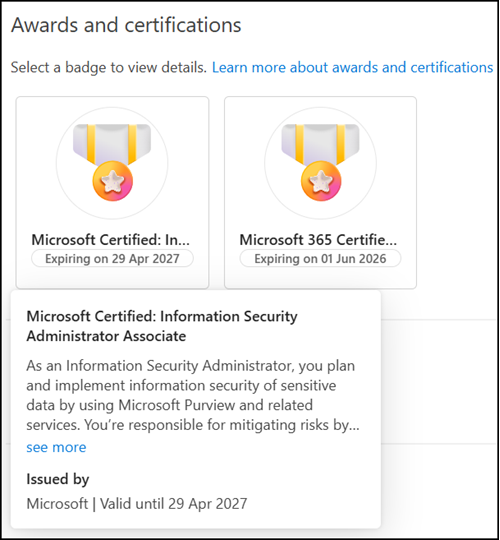The image size is (500, 540).
Task: Click the 'Expiring on 29 Apr 2027' pill
Action: 112,258
